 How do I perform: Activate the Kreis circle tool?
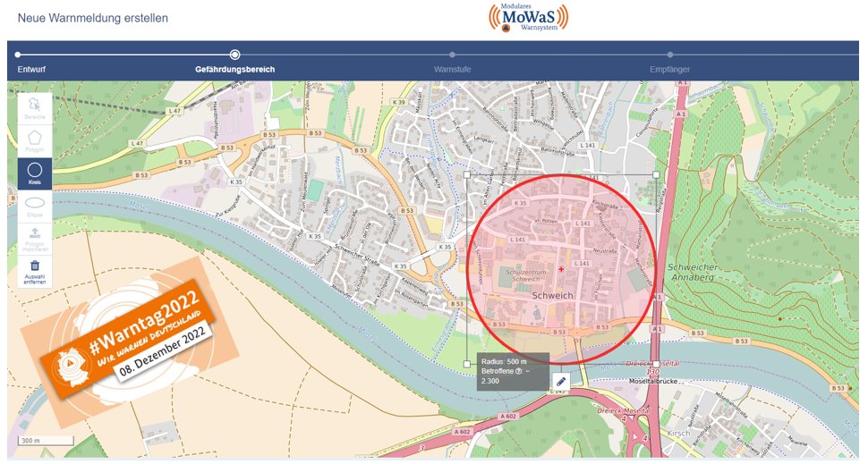(x=35, y=173)
